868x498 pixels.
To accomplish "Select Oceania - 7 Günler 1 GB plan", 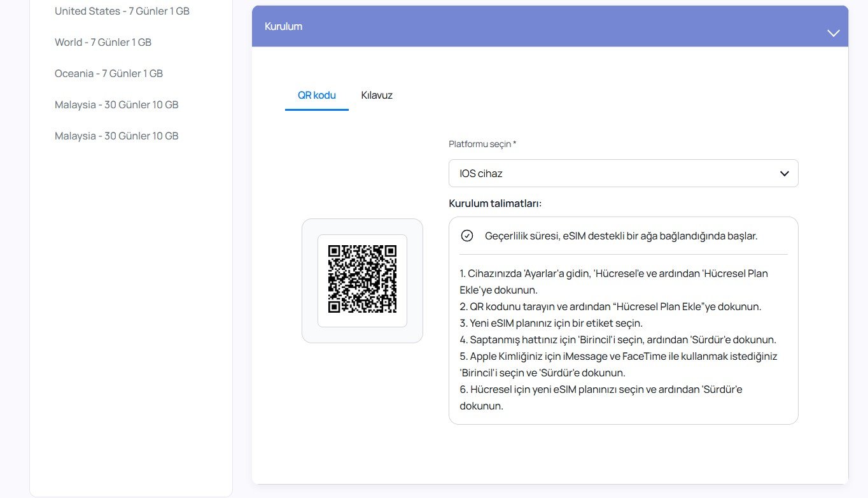I will click(109, 73).
